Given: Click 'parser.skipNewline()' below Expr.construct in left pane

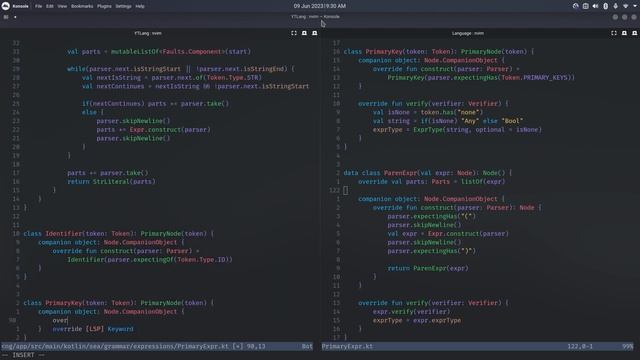Looking at the screenshot, I should pos(133,138).
